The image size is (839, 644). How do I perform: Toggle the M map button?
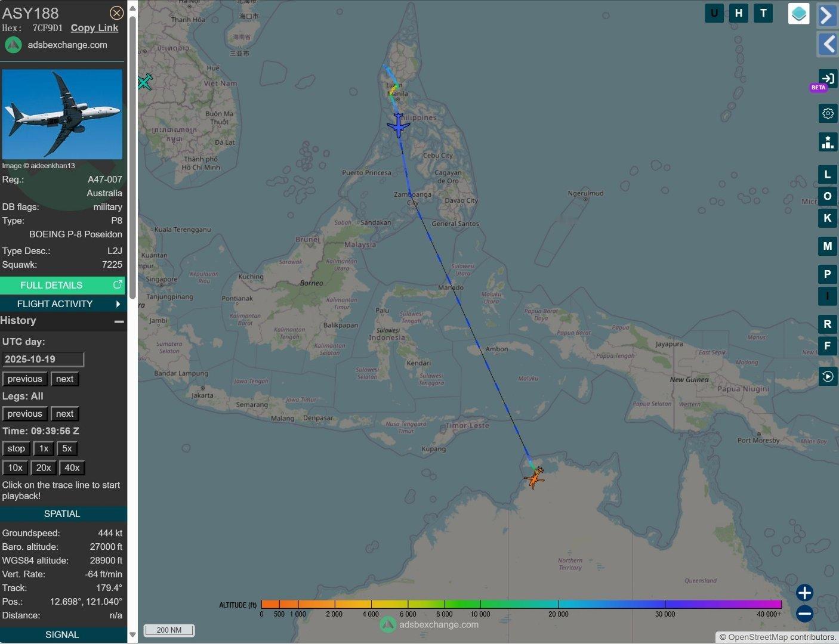coord(827,246)
